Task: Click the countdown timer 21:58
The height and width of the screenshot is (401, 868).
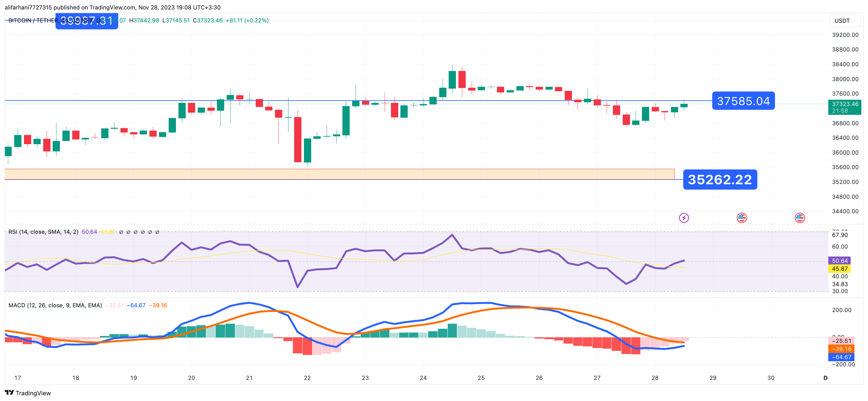Action: (x=840, y=111)
